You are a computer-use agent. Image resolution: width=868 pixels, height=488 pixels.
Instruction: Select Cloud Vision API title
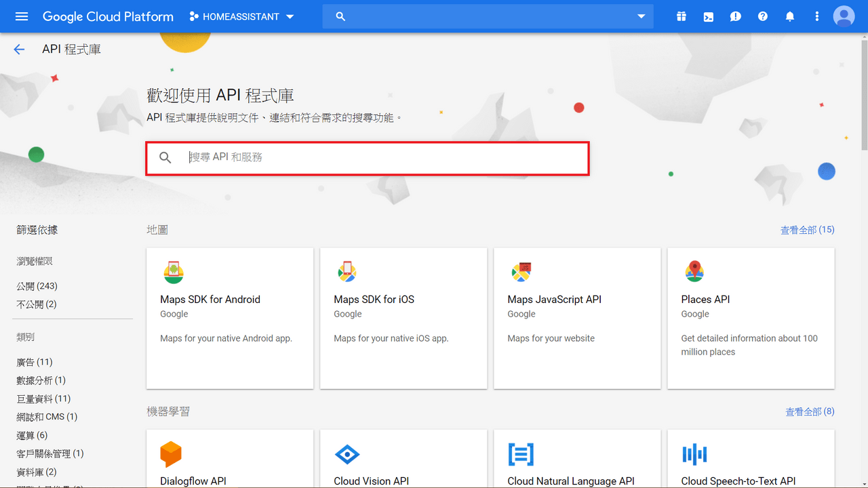pyautogui.click(x=371, y=481)
